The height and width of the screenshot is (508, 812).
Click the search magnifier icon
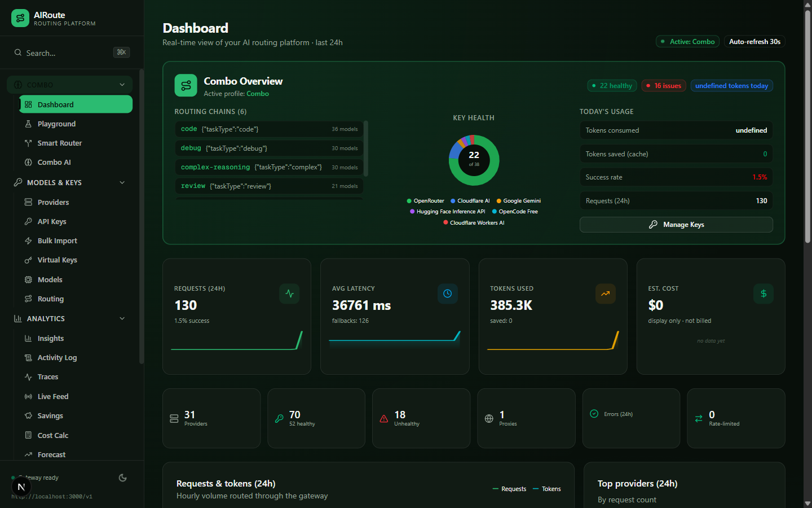(x=18, y=52)
